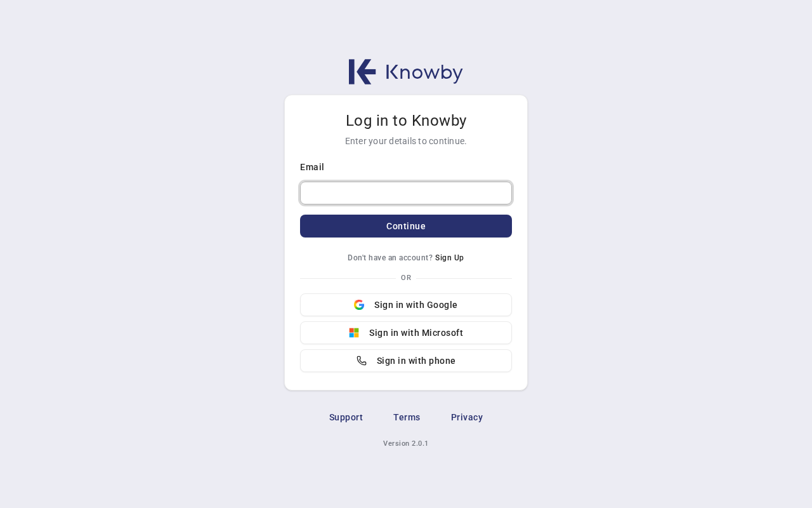The height and width of the screenshot is (508, 812).
Task: Click the "Log in to Knowby" heading
Action: 406,121
